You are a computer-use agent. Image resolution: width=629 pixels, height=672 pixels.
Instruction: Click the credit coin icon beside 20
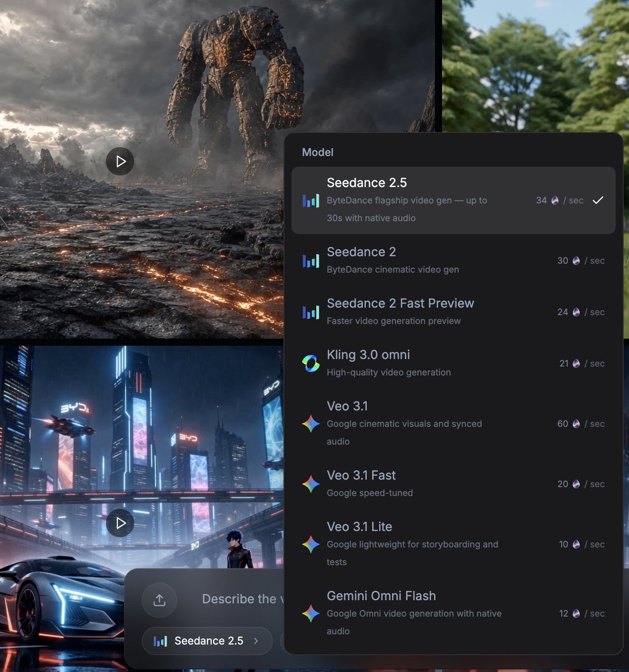(576, 484)
